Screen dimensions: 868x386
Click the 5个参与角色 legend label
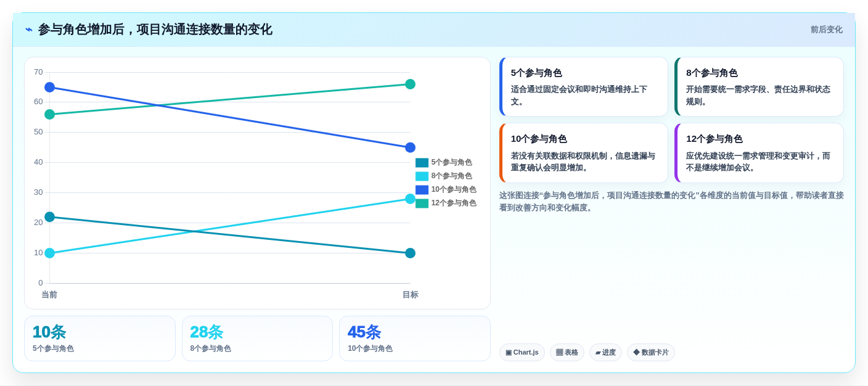(451, 163)
